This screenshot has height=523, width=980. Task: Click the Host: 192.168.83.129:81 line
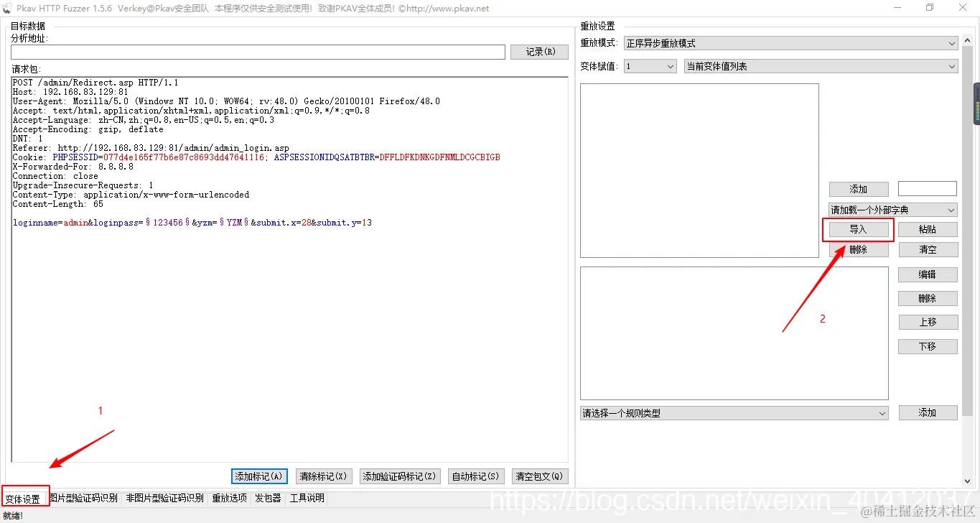(70, 92)
